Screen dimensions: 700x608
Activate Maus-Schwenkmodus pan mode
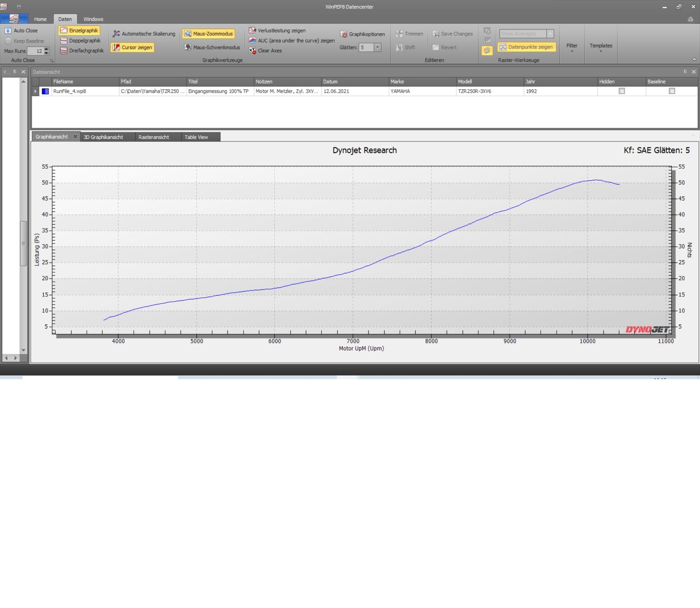click(212, 48)
